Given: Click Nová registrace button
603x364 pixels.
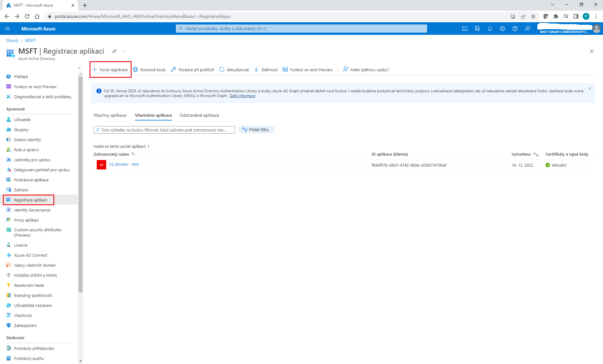Looking at the screenshot, I should click(111, 70).
